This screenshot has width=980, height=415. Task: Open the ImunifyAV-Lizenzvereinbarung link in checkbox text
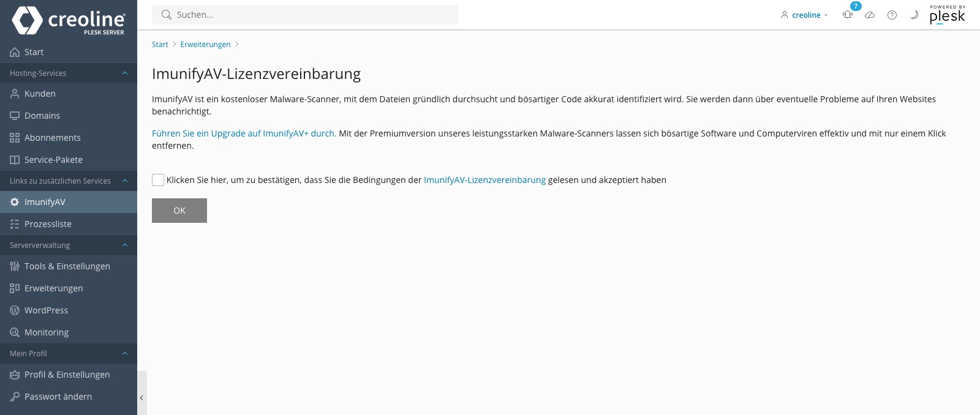tap(484, 180)
